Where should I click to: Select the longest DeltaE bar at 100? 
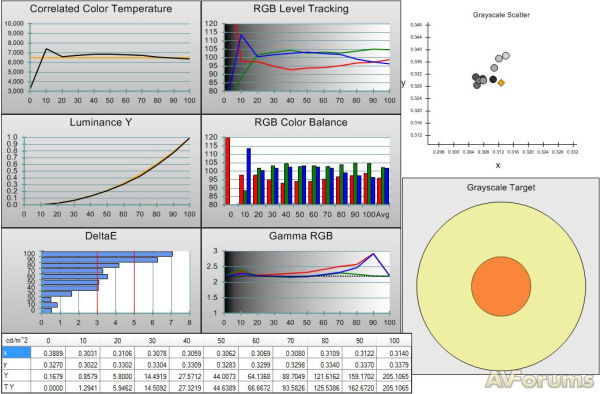tap(107, 254)
